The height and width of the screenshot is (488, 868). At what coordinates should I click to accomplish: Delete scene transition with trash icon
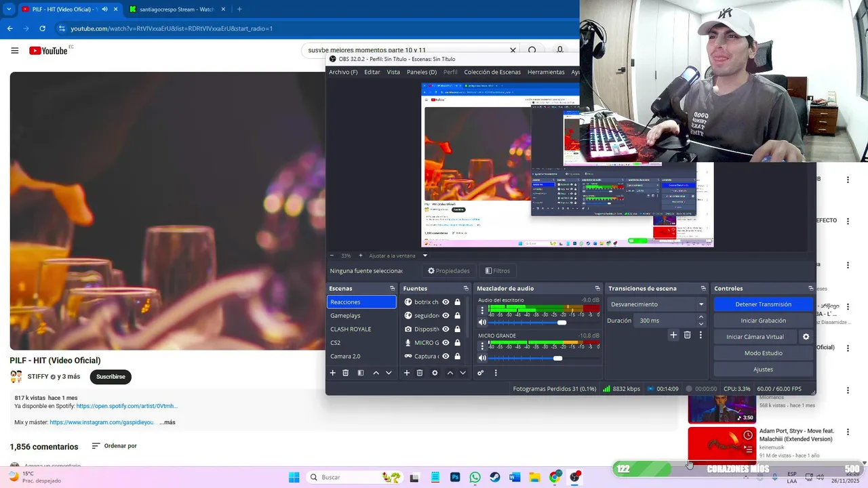click(687, 335)
